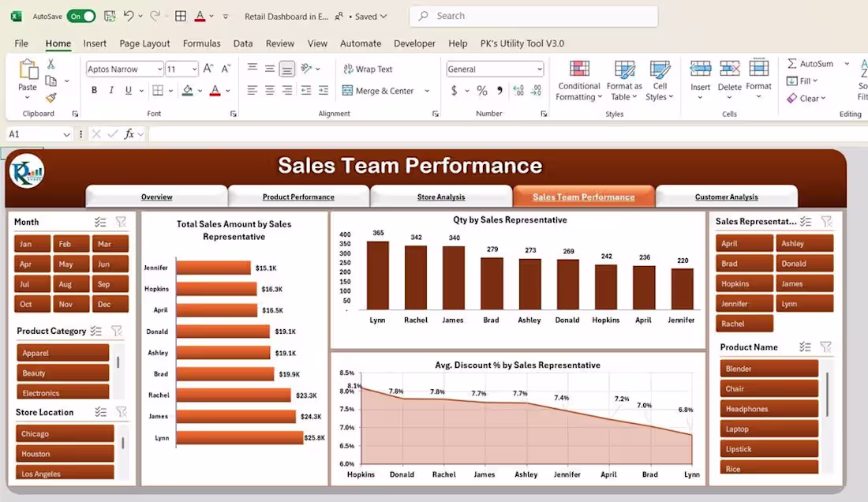Click the Cell Styles icon
868x502 pixels.
coord(661,69)
